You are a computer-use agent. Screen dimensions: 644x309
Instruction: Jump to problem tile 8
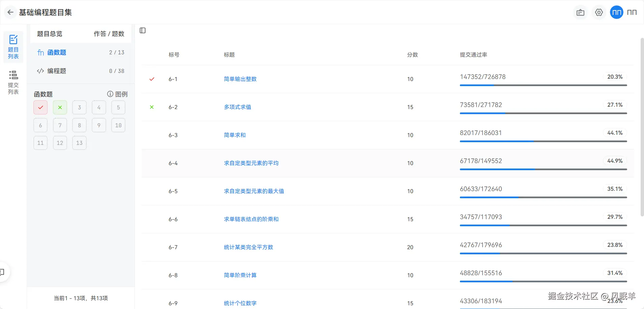tap(80, 125)
